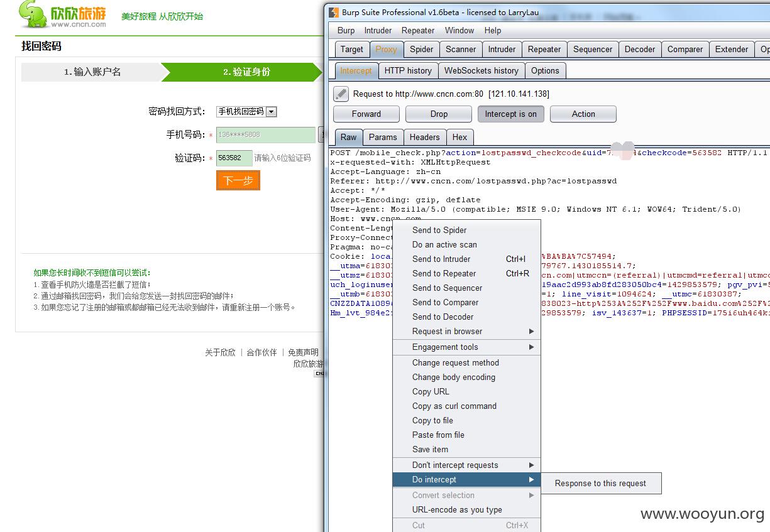
Task: Switch to the Comparer tab
Action: click(685, 50)
